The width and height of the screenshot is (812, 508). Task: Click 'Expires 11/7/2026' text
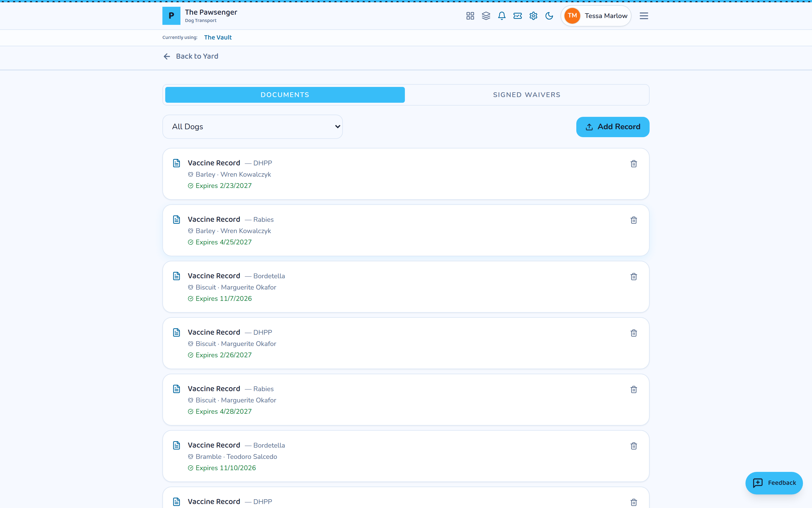[224, 299]
